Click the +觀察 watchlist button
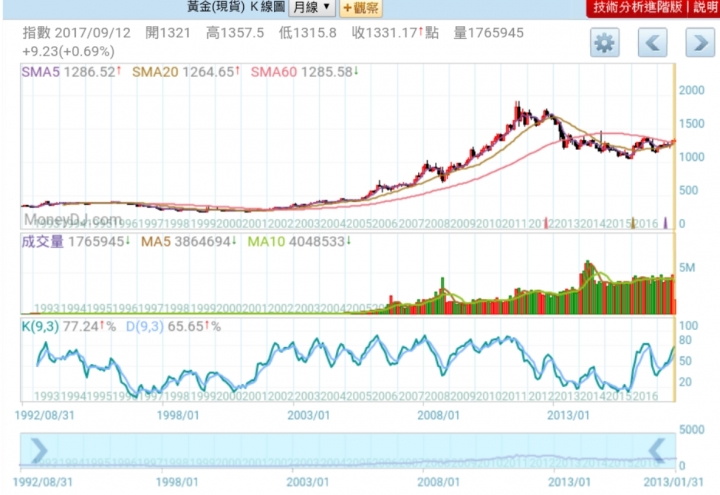Viewport: 720px width, 495px height. 360,8
